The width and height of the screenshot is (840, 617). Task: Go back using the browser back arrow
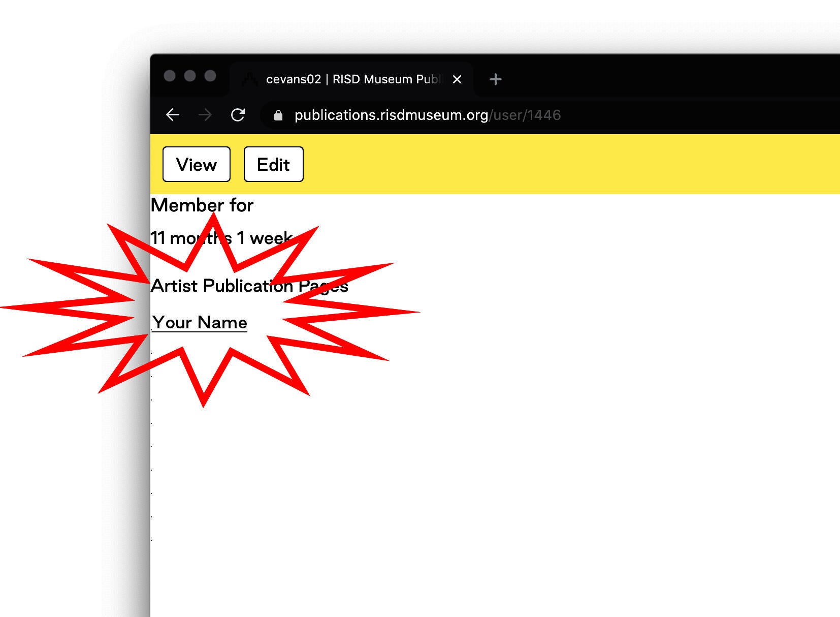coord(173,115)
